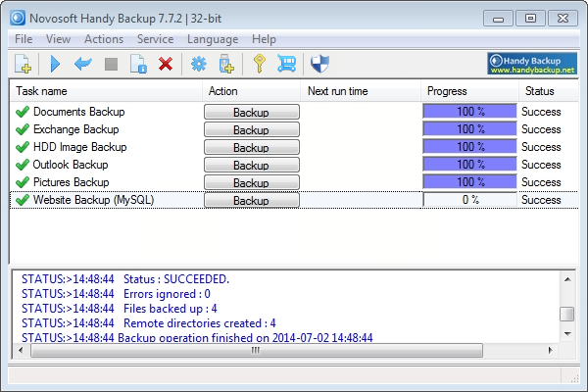Sort by the Action column header
This screenshot has width=588, height=392.
pyautogui.click(x=252, y=91)
